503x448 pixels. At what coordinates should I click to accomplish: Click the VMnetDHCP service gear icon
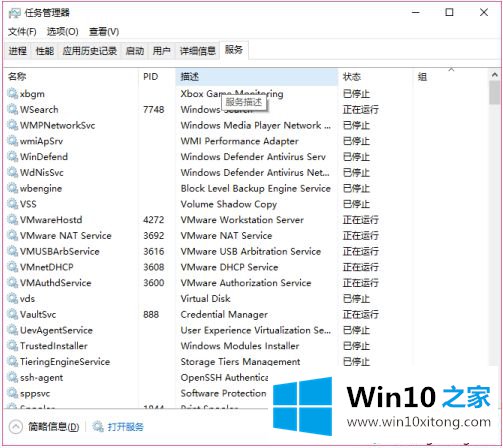pos(12,267)
